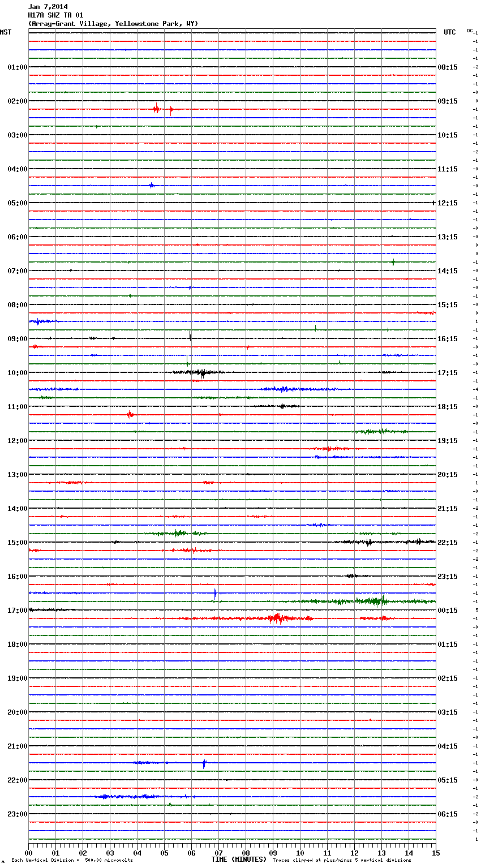The image size is (481, 868).
Task: Click the '15' tick on the minutes axis
Action: click(435, 853)
